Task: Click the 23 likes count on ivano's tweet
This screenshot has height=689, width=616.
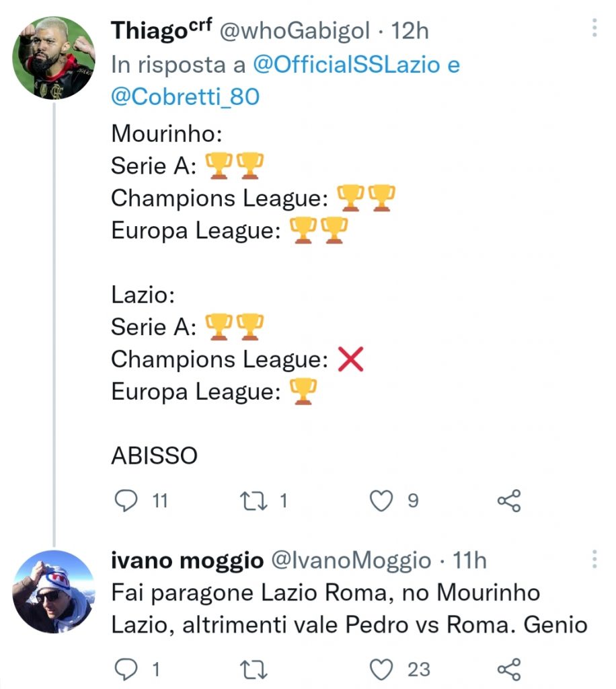Action: [419, 669]
